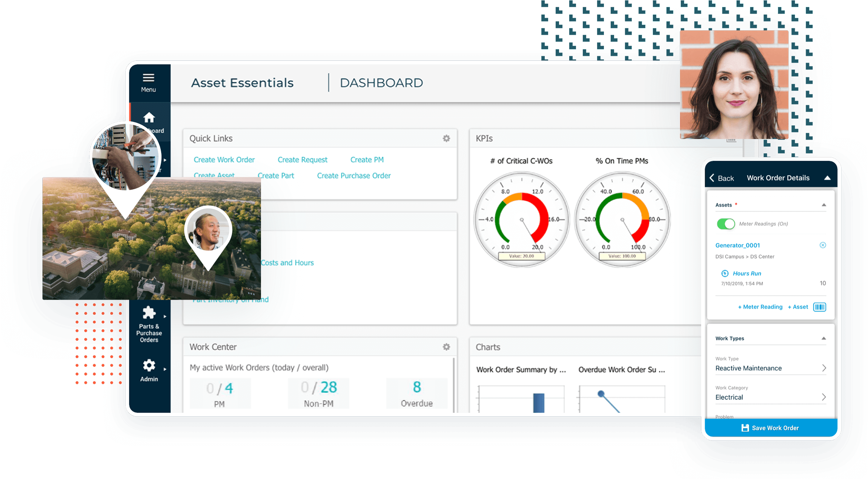Screen dimensions: 868x479
Task: Click Create Work Order link
Action: pos(224,160)
